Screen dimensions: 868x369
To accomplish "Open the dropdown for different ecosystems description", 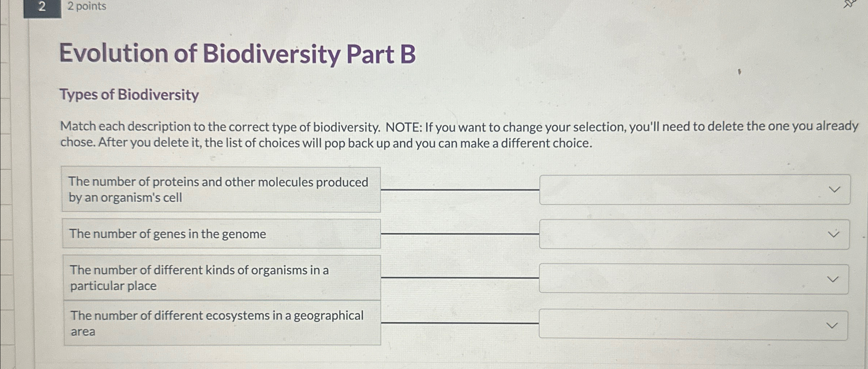I will [832, 325].
